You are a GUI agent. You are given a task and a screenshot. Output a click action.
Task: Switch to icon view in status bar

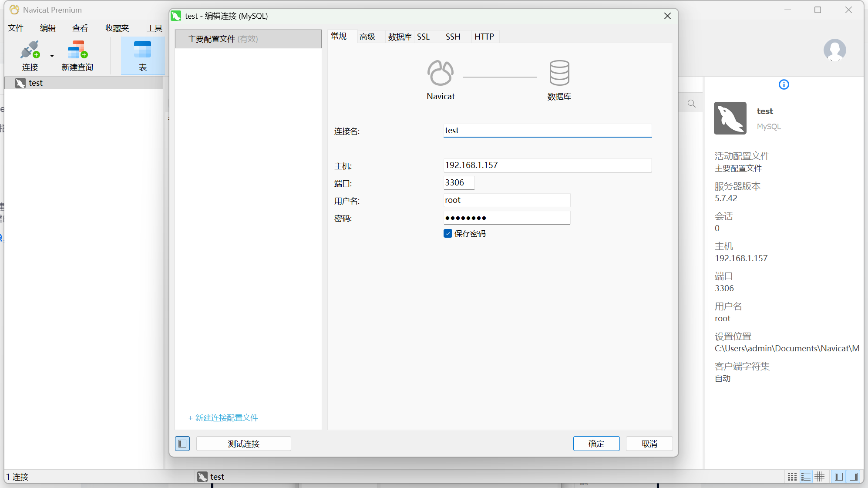pos(792,477)
